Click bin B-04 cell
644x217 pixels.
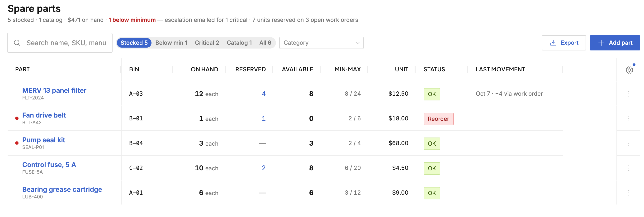(x=136, y=143)
